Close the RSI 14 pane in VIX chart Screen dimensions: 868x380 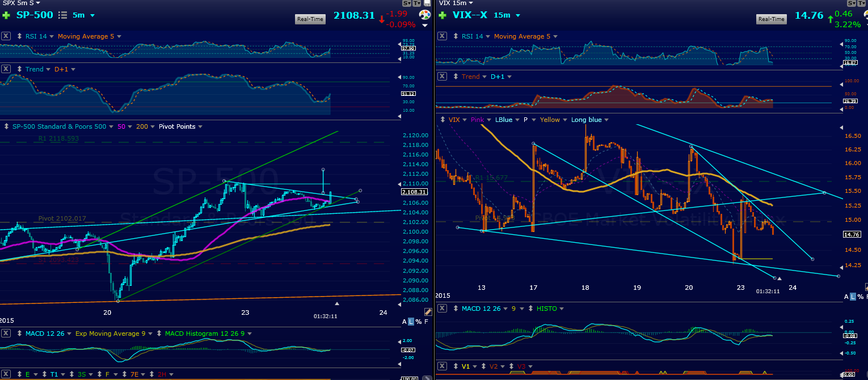coord(442,36)
